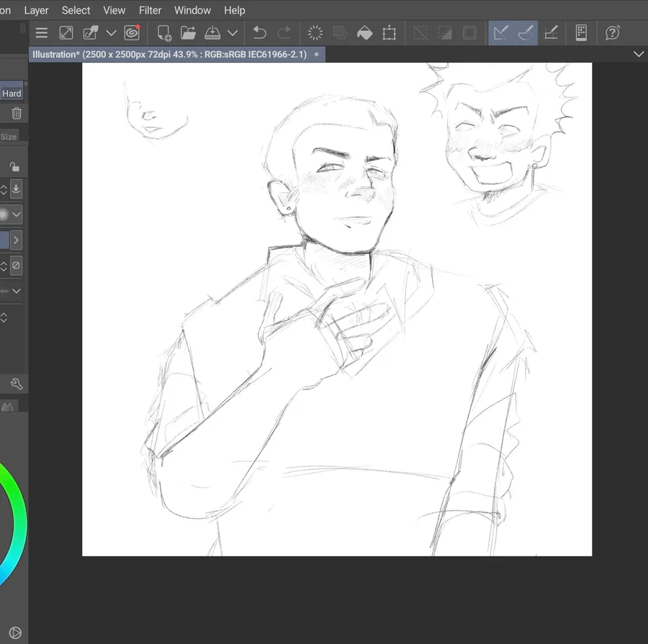The width and height of the screenshot is (648, 644).
Task: Open Clip Studio Paint support help icon
Action: tap(613, 32)
